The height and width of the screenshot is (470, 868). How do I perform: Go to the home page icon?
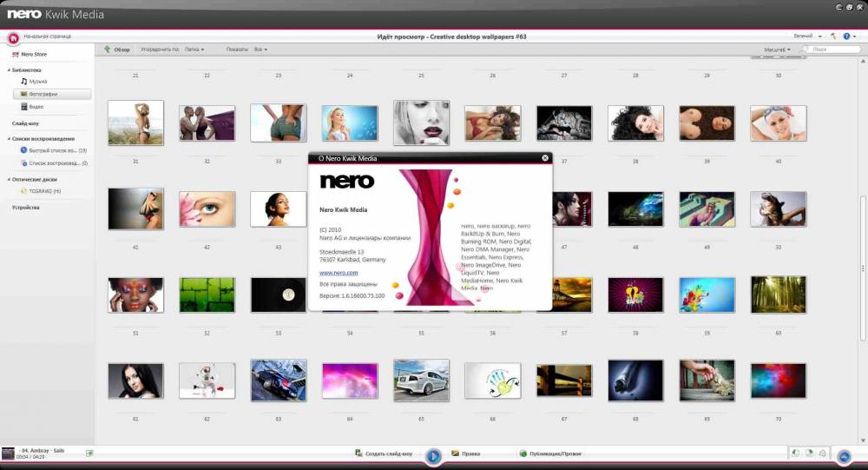pos(13,37)
